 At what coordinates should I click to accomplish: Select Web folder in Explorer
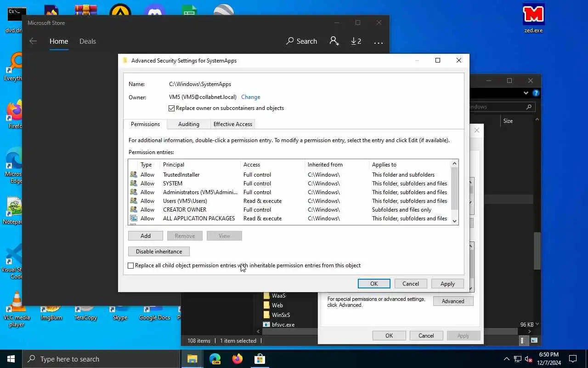pyautogui.click(x=277, y=305)
